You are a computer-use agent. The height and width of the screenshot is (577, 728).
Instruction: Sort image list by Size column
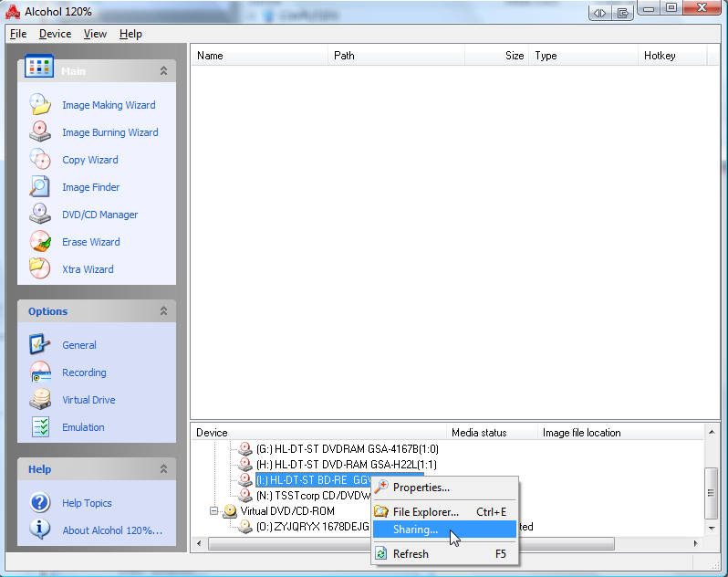pos(496,56)
